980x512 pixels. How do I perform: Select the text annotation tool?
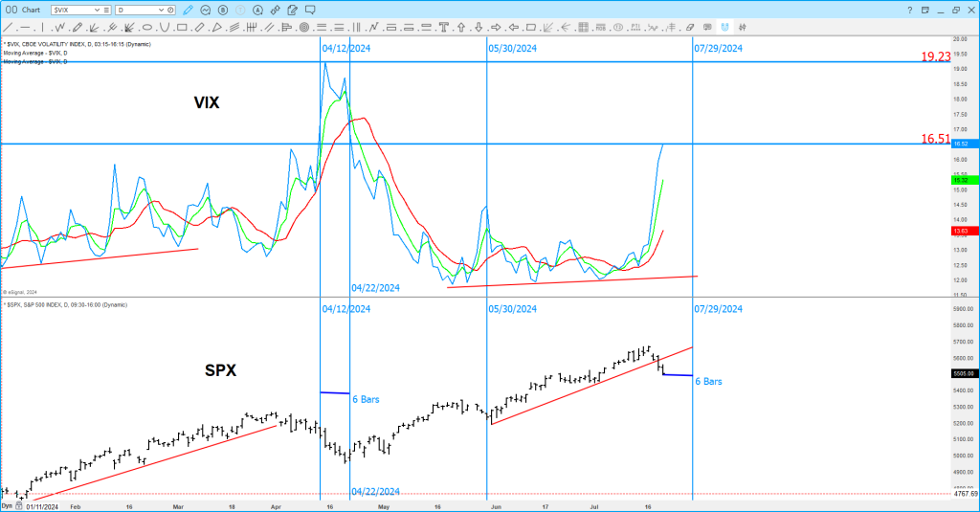pos(444,28)
